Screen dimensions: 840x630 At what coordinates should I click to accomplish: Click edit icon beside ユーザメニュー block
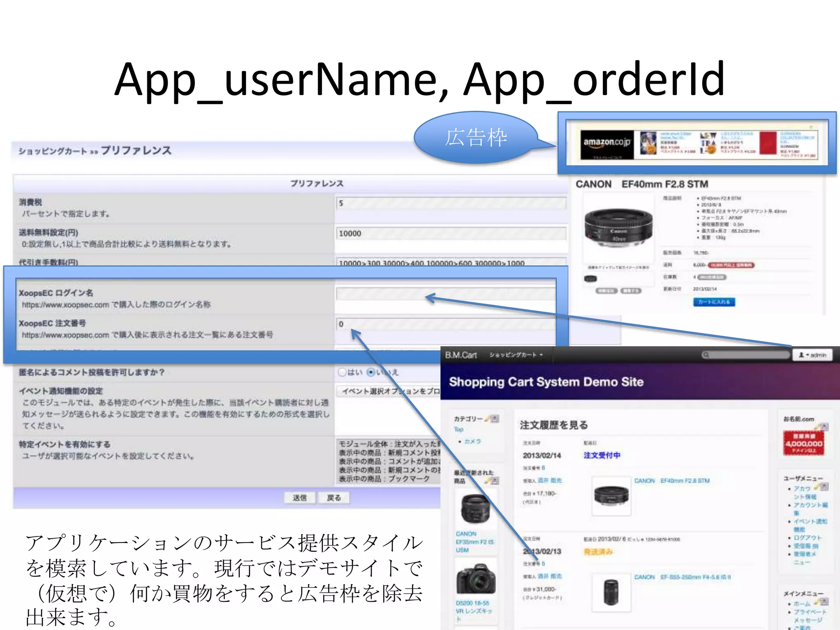tap(822, 486)
